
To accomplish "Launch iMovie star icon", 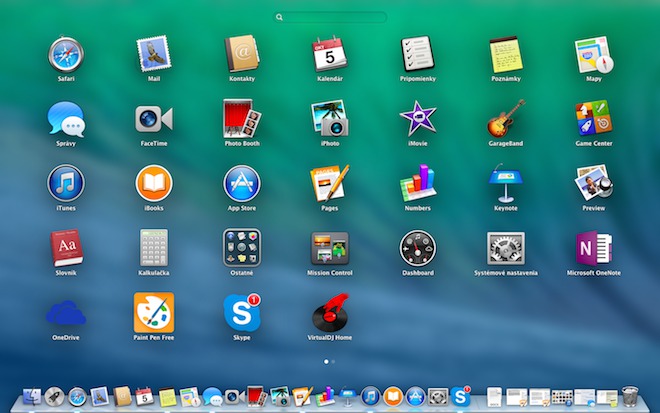I will coord(418,119).
